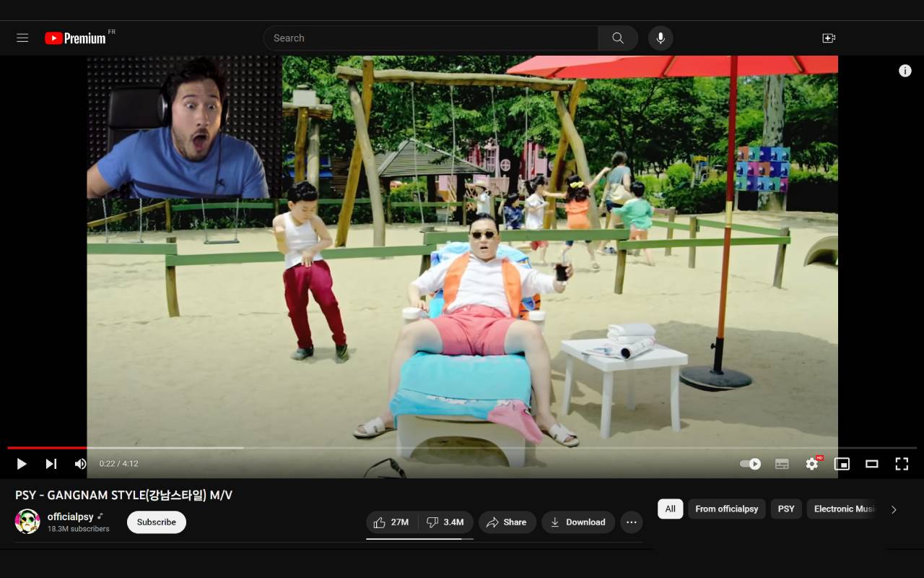Mute the video volume
The image size is (924, 578).
tap(80, 464)
